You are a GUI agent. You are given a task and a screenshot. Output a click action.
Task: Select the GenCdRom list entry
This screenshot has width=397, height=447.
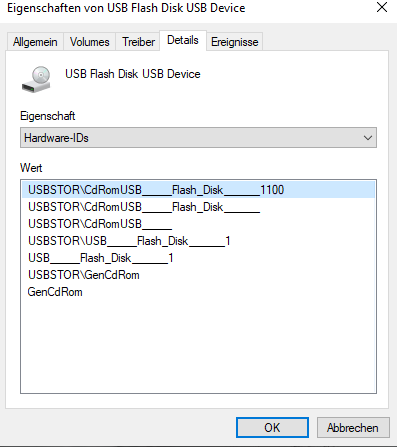point(198,292)
